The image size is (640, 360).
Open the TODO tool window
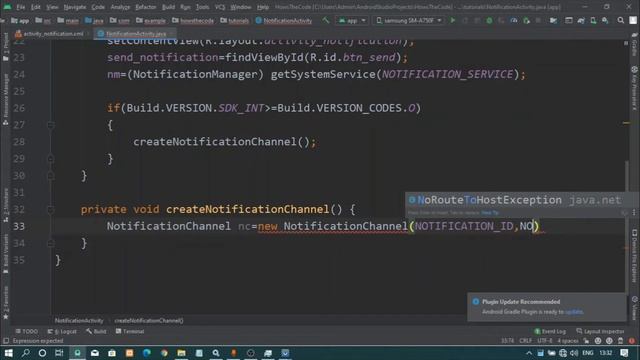tap(27, 331)
